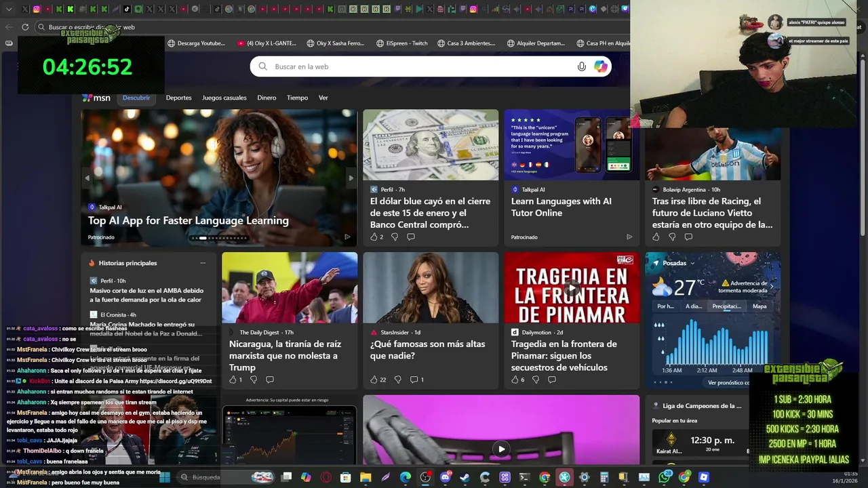Open WhatsApp from the taskbar
Viewport: 868px width, 488px height.
(x=665, y=477)
